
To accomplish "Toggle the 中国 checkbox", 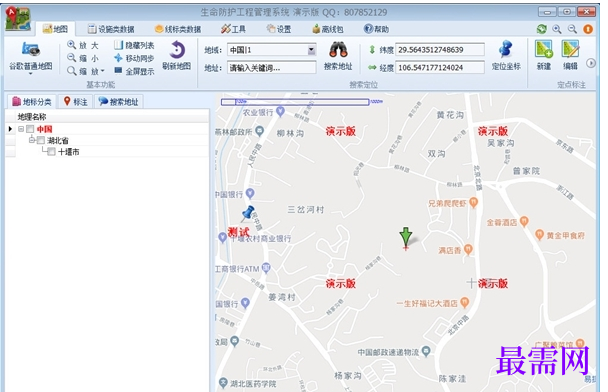I will click(x=30, y=129).
